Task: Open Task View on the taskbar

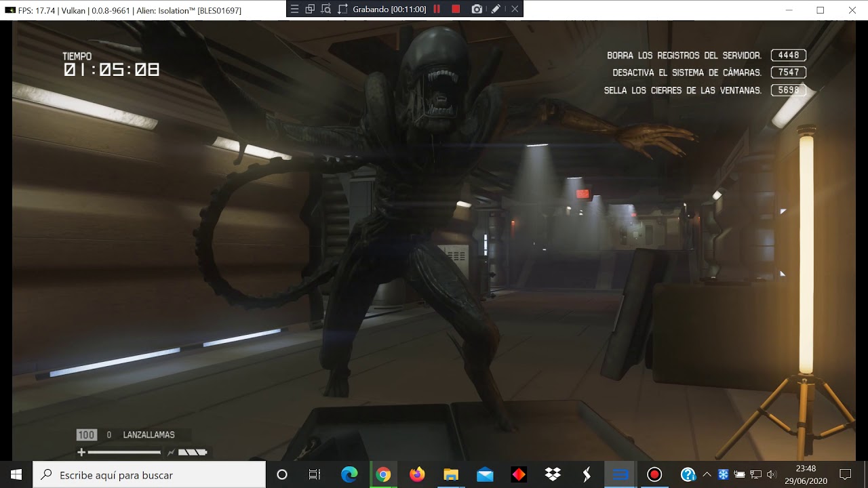Action: [x=315, y=474]
